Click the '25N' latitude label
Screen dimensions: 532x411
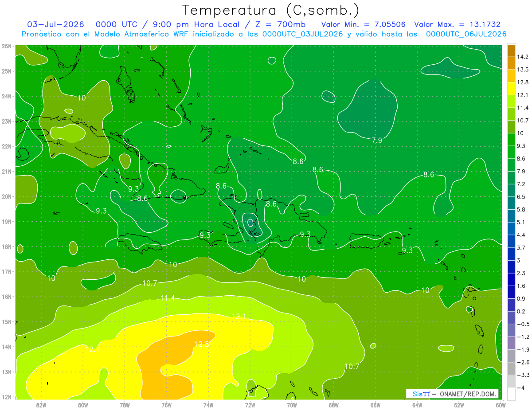pos(6,71)
